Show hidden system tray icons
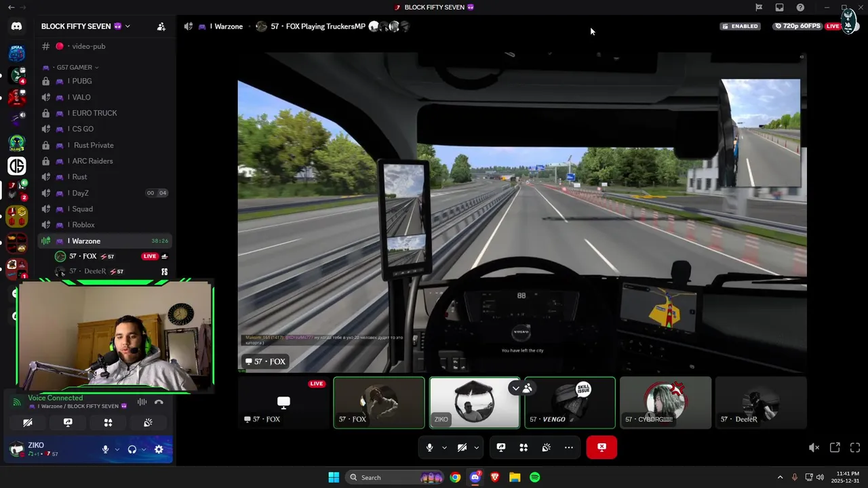The image size is (868, 488). pyautogui.click(x=780, y=477)
